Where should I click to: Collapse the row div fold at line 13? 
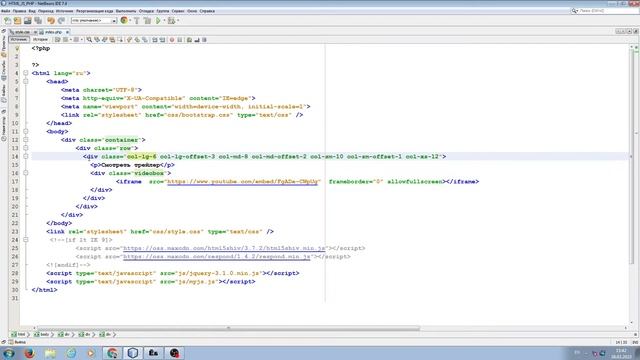26,148
